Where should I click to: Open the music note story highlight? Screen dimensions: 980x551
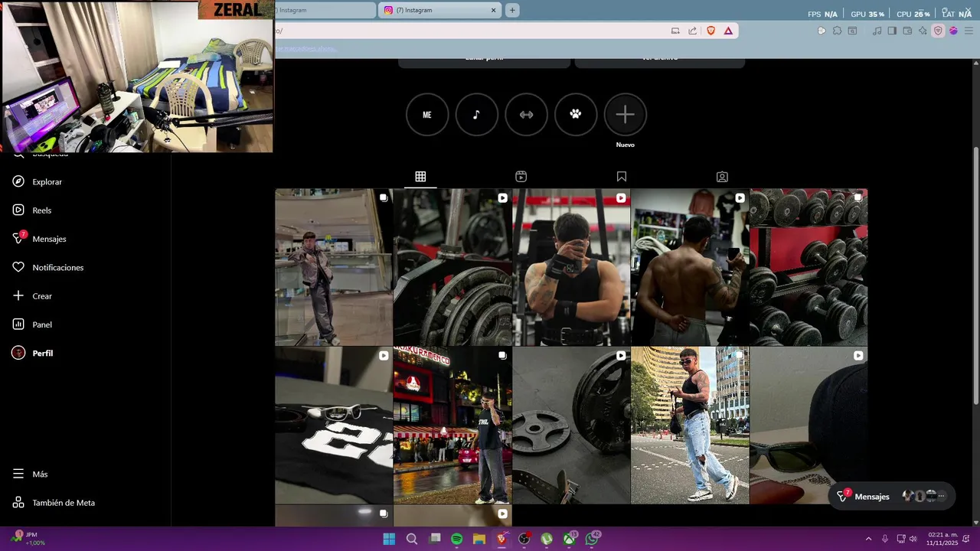tap(477, 115)
